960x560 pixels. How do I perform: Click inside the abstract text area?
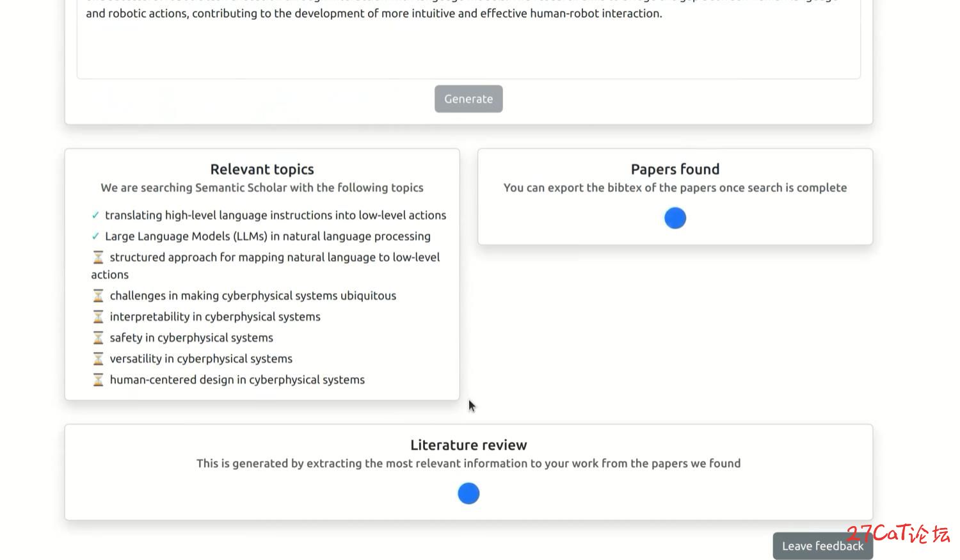click(x=468, y=38)
